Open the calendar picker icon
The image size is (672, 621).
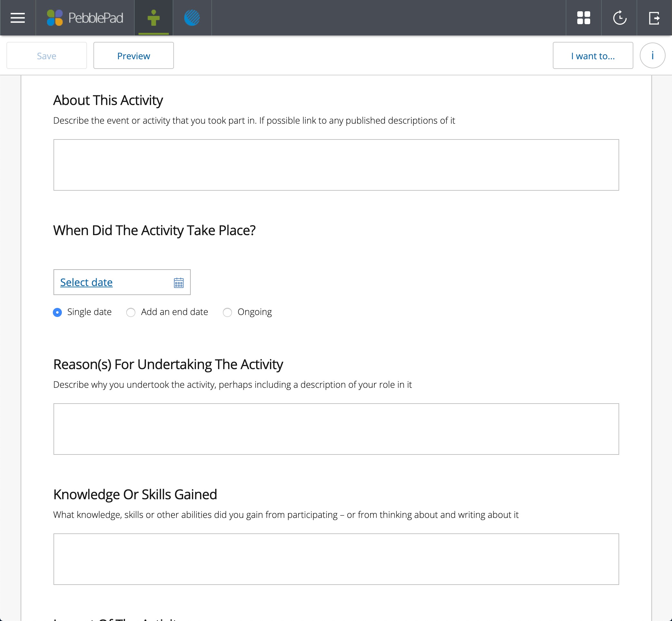coord(178,282)
